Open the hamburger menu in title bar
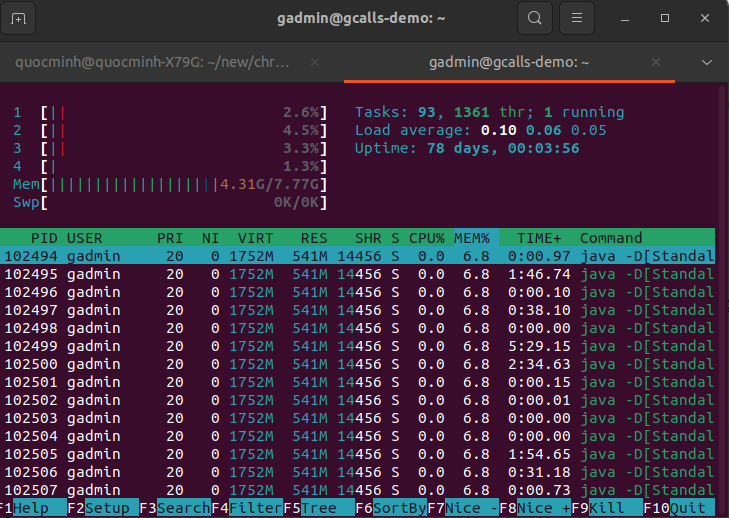Screen dimensions: 729x518 point(574,18)
